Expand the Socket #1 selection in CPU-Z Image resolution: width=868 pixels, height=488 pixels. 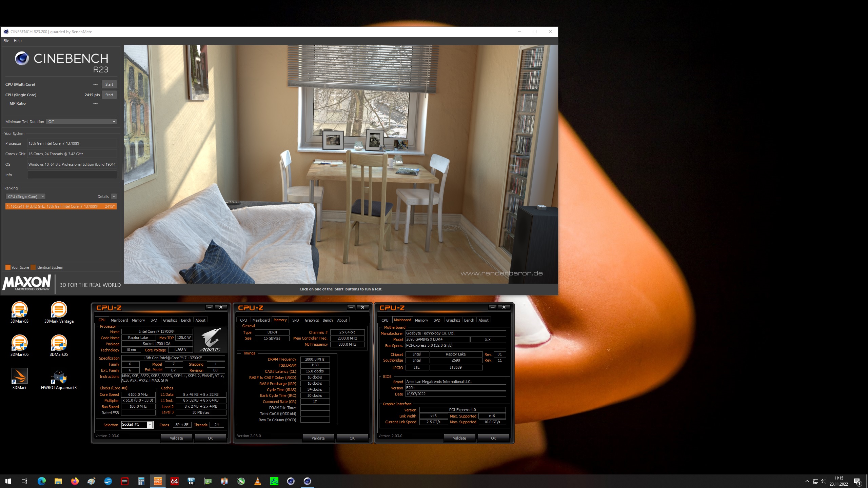click(x=150, y=425)
